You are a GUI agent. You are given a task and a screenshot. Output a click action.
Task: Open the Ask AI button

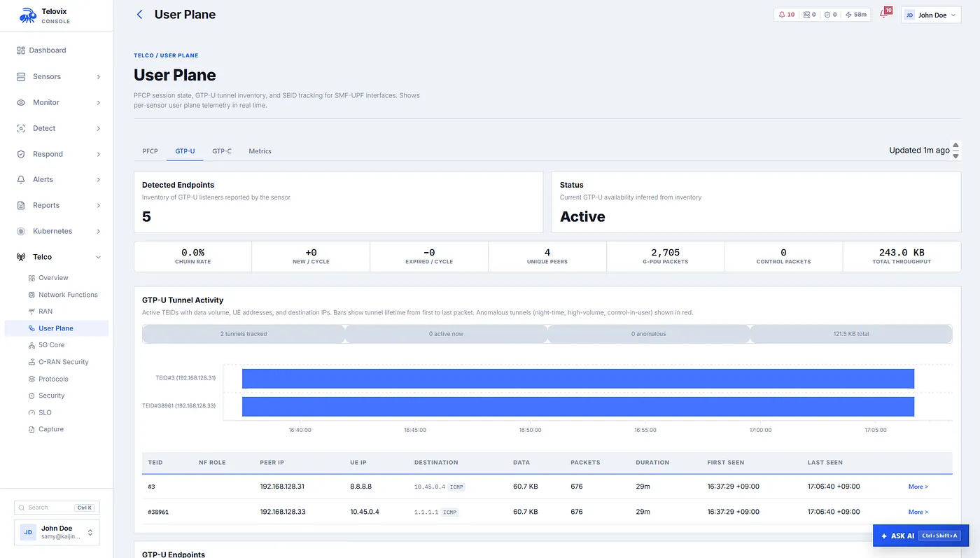pyautogui.click(x=920, y=536)
